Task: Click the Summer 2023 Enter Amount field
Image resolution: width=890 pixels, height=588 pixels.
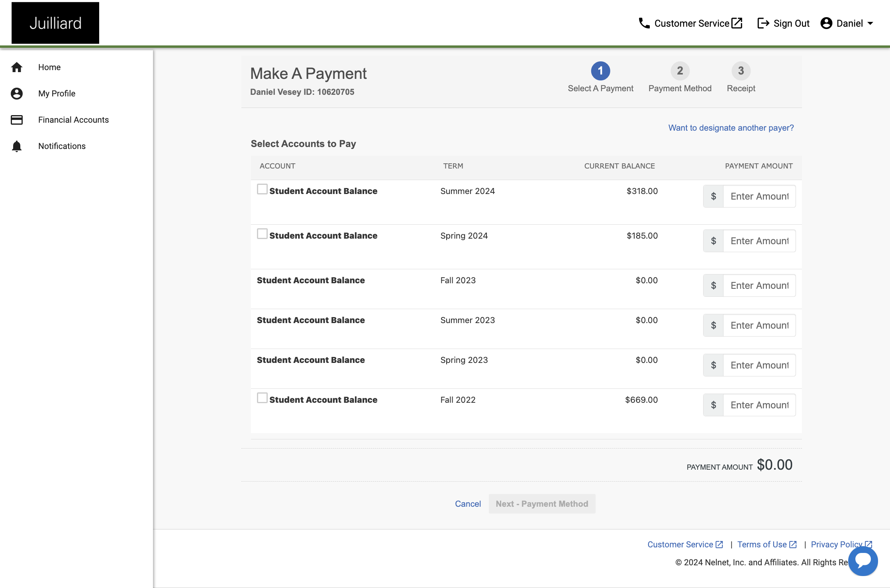Action: [759, 325]
